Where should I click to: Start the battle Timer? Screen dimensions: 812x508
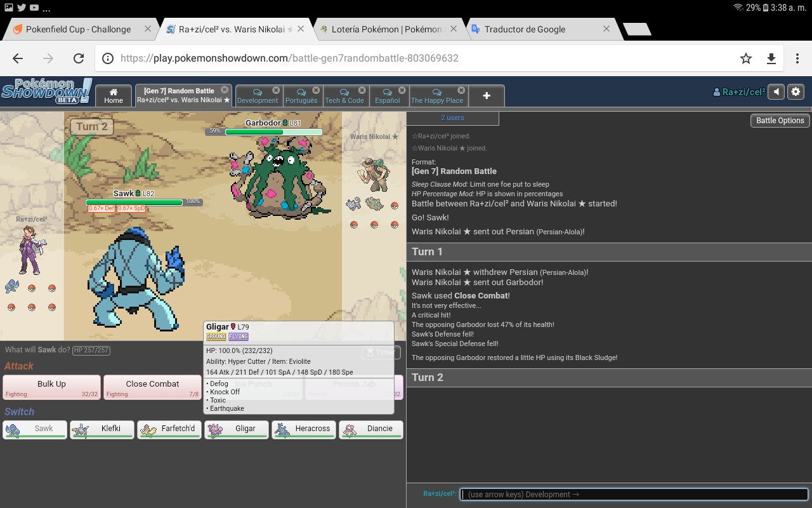tap(381, 352)
